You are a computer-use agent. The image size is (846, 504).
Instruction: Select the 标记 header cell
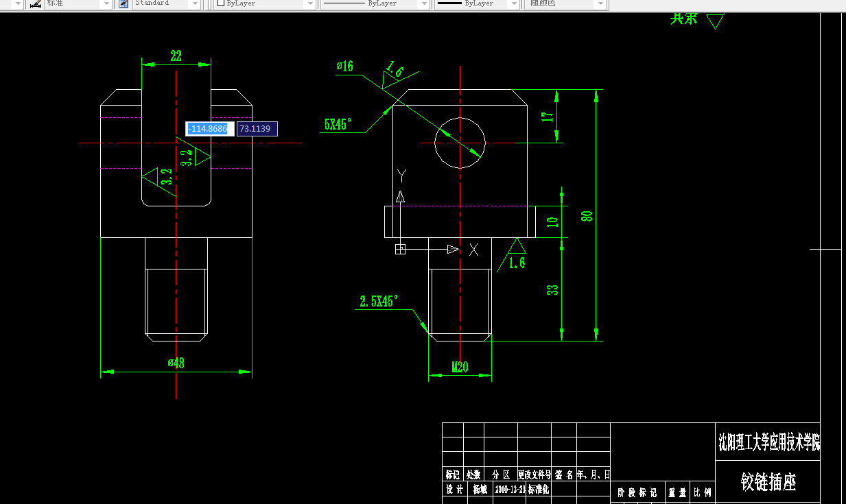453,475
